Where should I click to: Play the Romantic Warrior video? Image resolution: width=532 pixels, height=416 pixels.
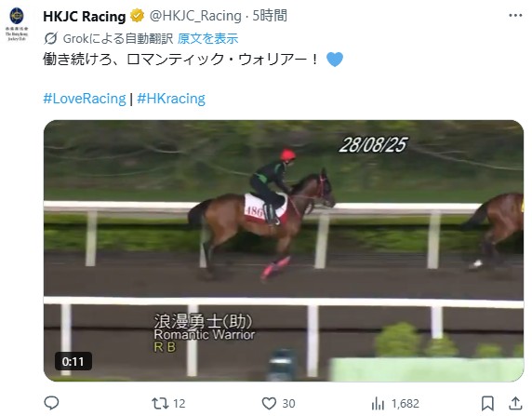tap(284, 250)
